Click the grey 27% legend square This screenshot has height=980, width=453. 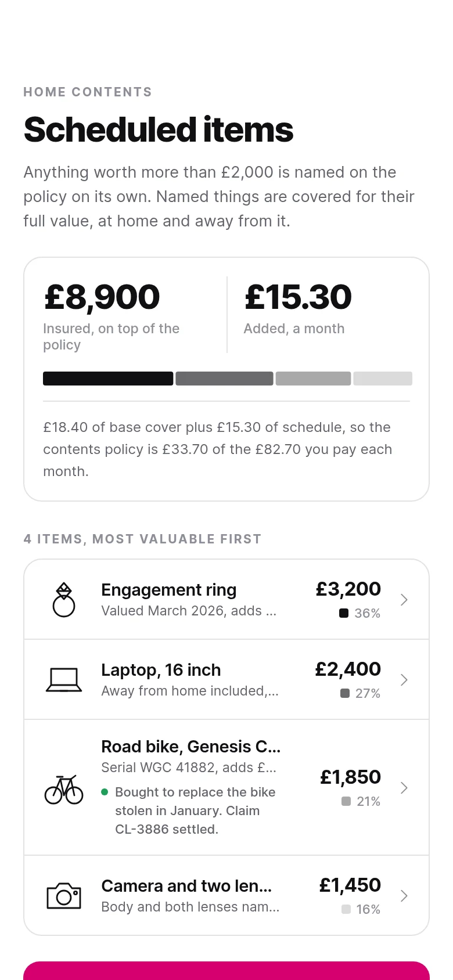[345, 693]
